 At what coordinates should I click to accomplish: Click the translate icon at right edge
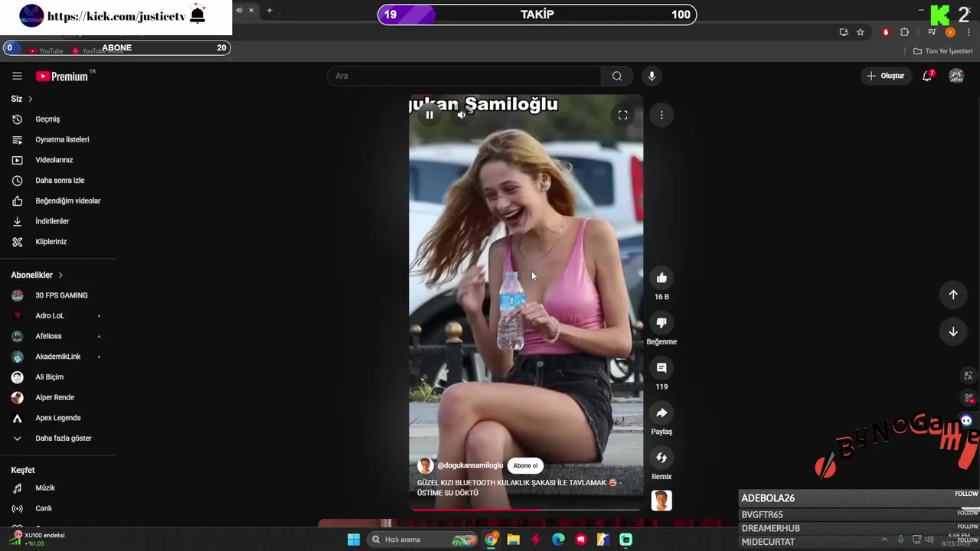click(x=968, y=376)
